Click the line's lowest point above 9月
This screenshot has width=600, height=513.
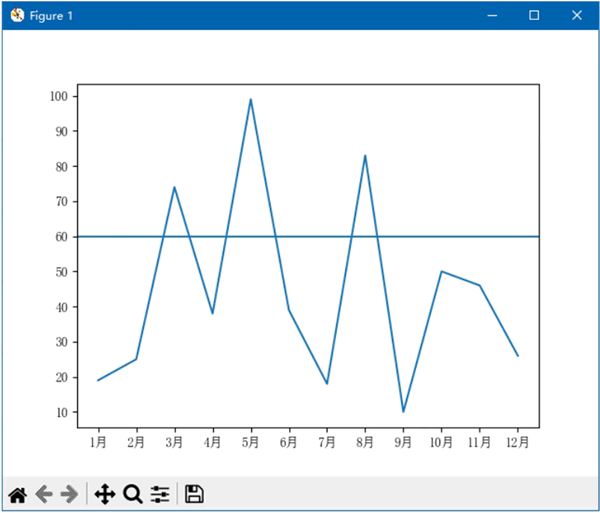point(403,412)
